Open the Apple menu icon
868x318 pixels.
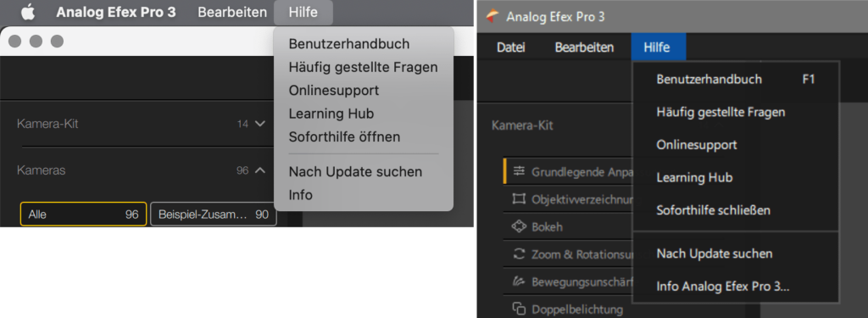pyautogui.click(x=28, y=12)
